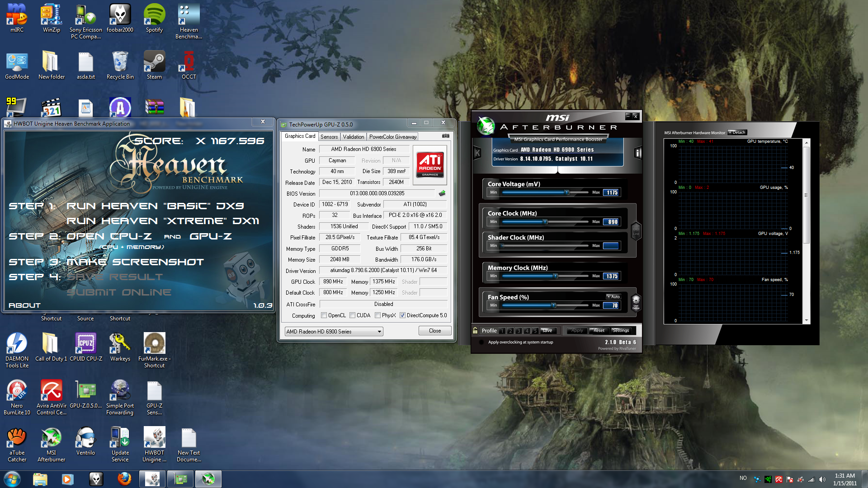868x488 pixels.
Task: Click the GPU-Z Close button
Action: [x=435, y=331]
